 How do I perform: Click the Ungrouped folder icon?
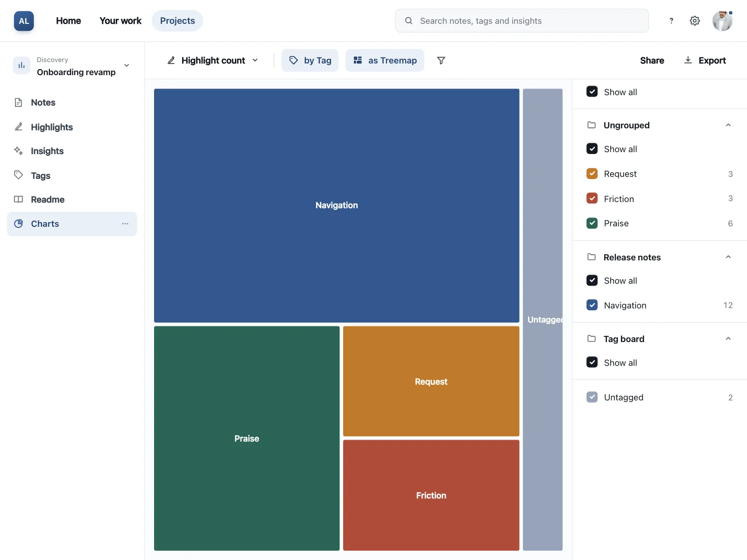point(592,125)
